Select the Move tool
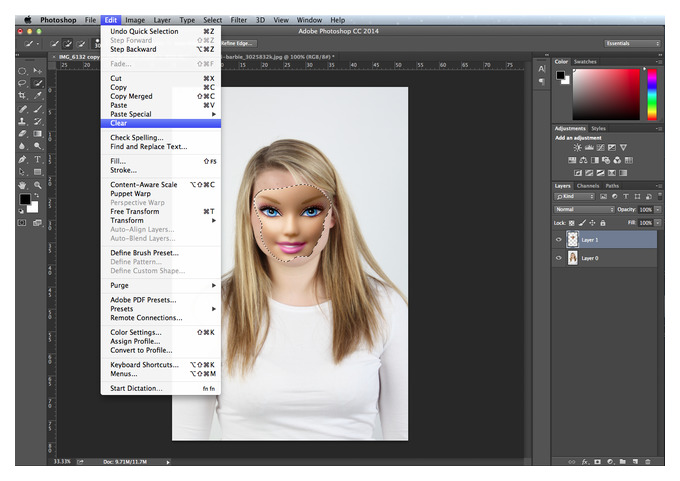Image resolution: width=680 pixels, height=481 pixels. point(38,71)
